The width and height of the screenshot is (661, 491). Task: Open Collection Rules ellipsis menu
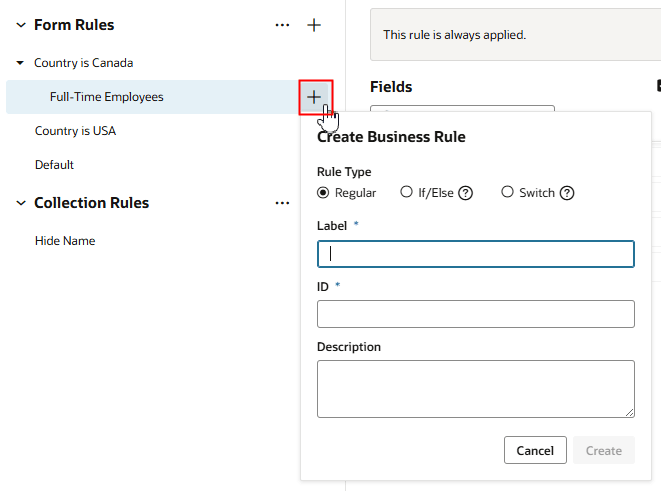coord(283,203)
